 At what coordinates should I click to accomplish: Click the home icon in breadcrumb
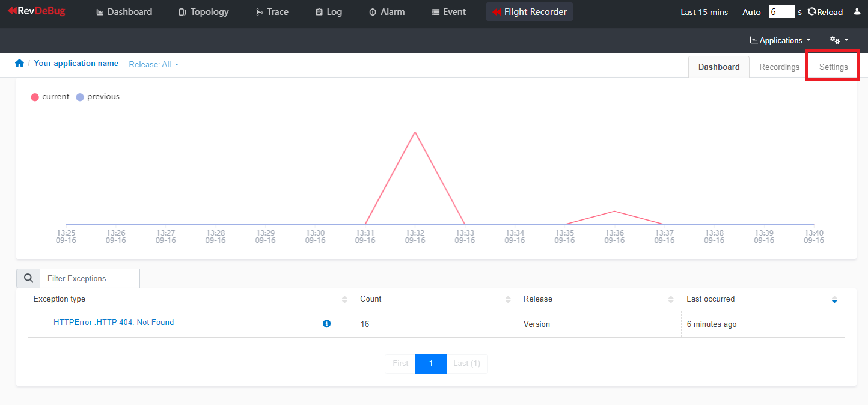(x=19, y=63)
